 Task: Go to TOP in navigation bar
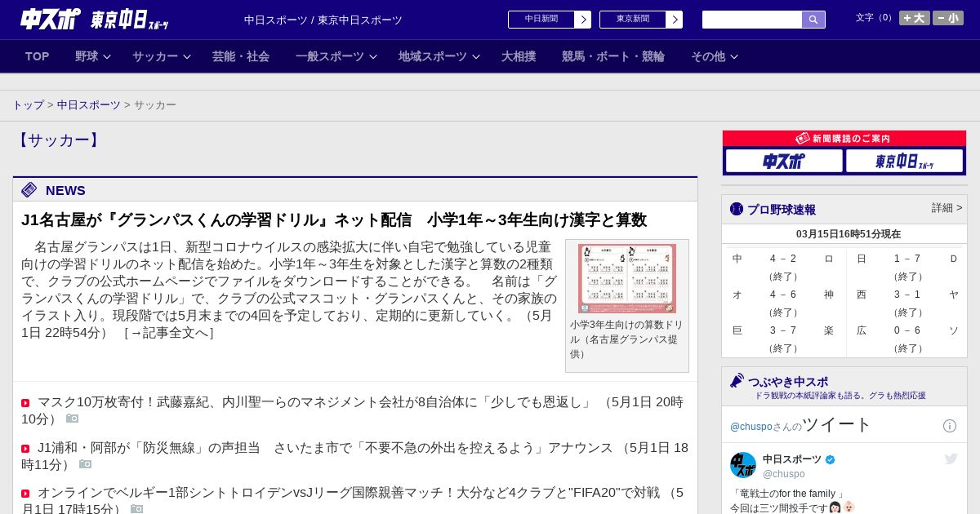click(38, 56)
